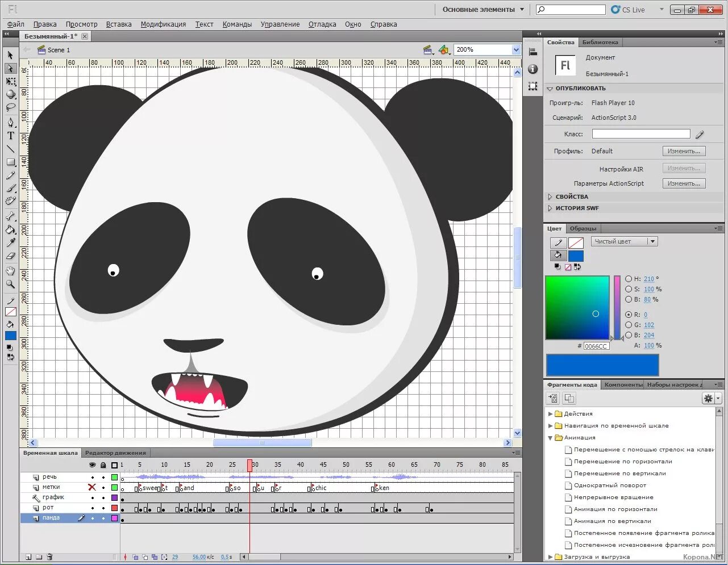
Task: Select the Lasso tool
Action: pyautogui.click(x=10, y=108)
